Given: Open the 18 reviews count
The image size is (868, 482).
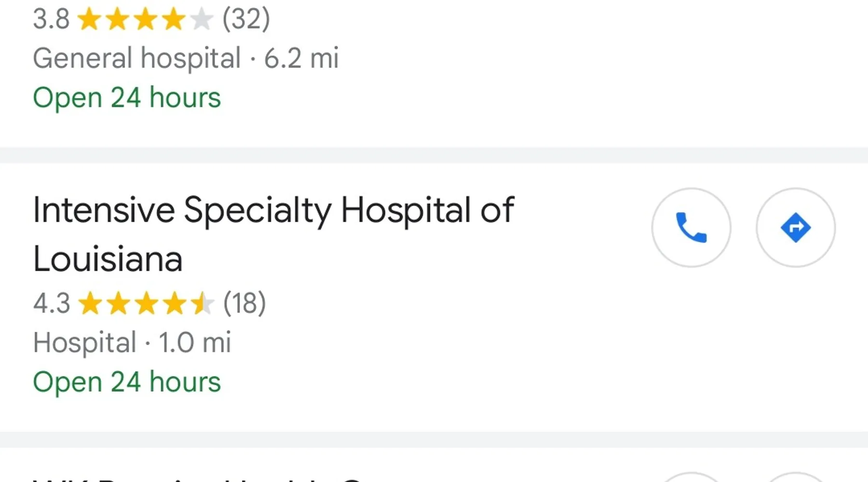Looking at the screenshot, I should 244,303.
